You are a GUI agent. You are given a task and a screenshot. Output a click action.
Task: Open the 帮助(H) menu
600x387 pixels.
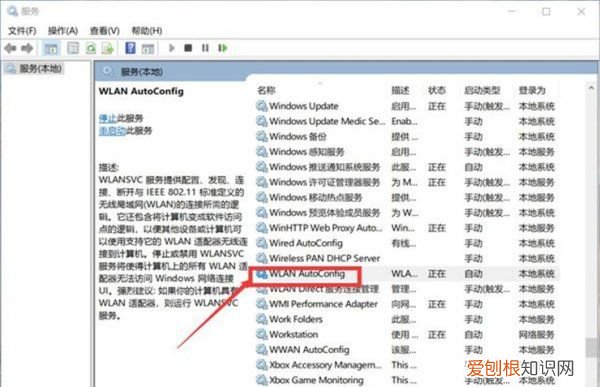[x=147, y=31]
